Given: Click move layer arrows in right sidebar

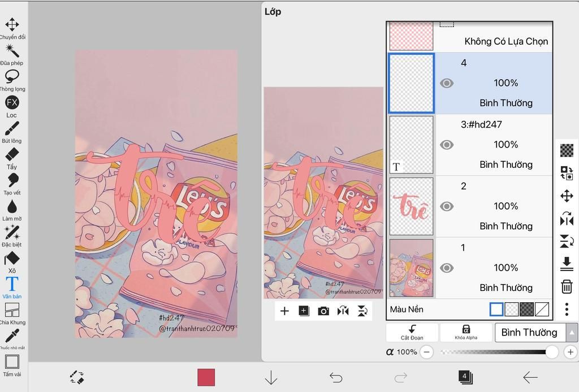Looking at the screenshot, I should click(x=567, y=196).
